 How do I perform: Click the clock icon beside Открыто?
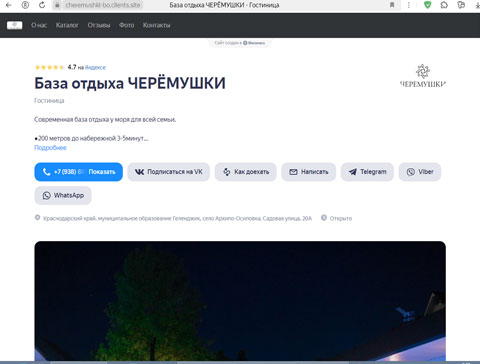pyautogui.click(x=324, y=218)
